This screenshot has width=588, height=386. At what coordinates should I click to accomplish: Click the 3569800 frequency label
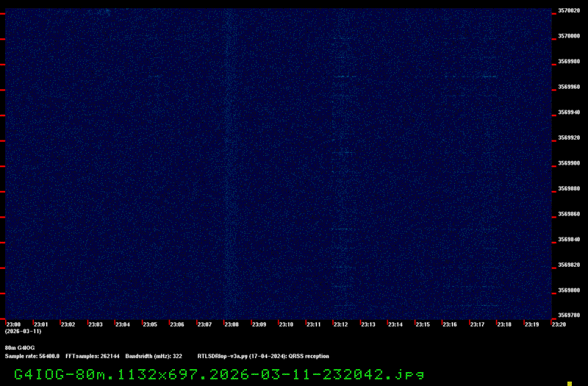pos(569,290)
